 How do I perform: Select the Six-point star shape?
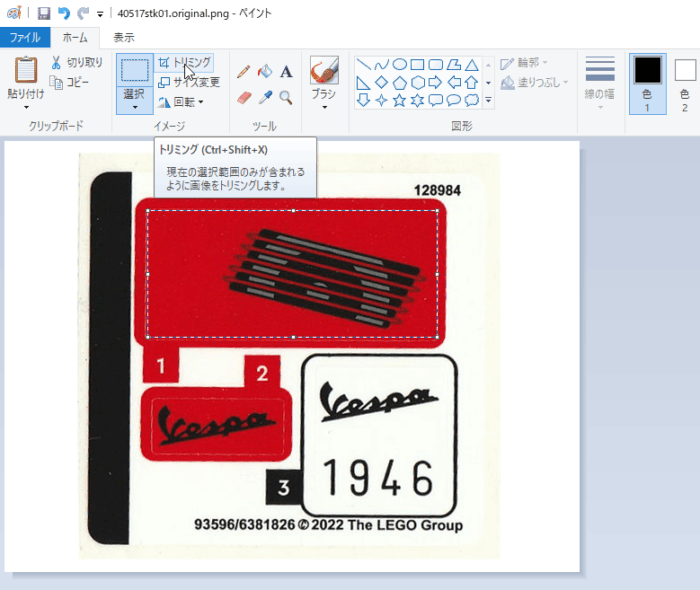(x=417, y=100)
